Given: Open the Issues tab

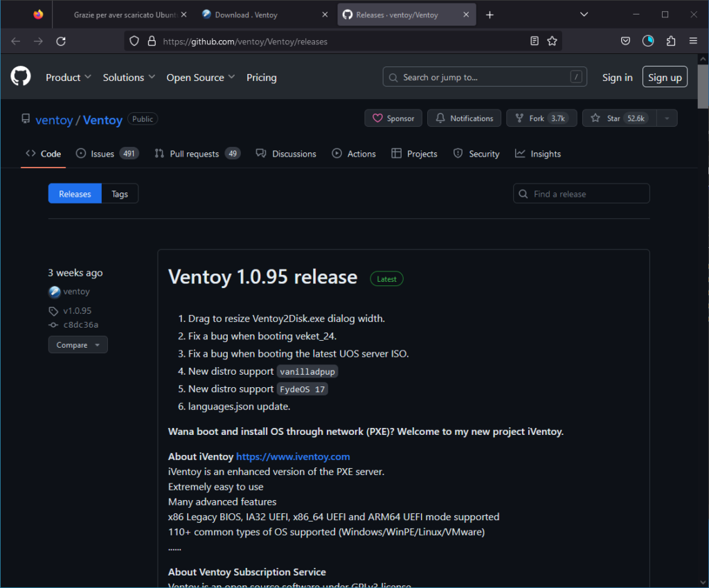Looking at the screenshot, I should pos(107,154).
